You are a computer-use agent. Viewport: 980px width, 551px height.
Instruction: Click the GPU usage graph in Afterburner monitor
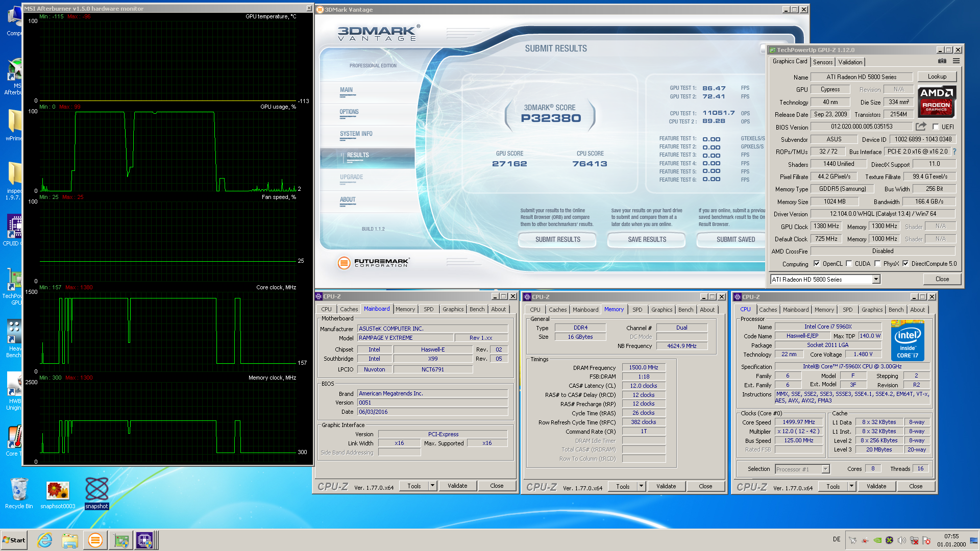click(168, 151)
